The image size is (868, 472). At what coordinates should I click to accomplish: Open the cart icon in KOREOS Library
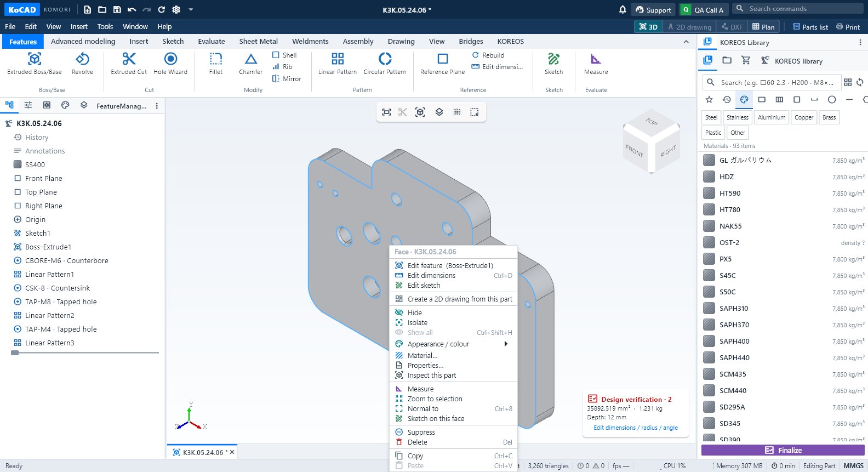click(x=746, y=60)
